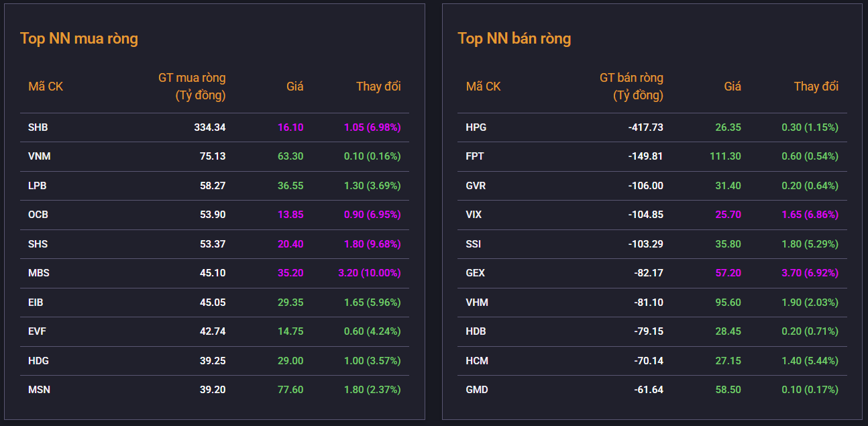Click the VIX stock code

(x=474, y=215)
